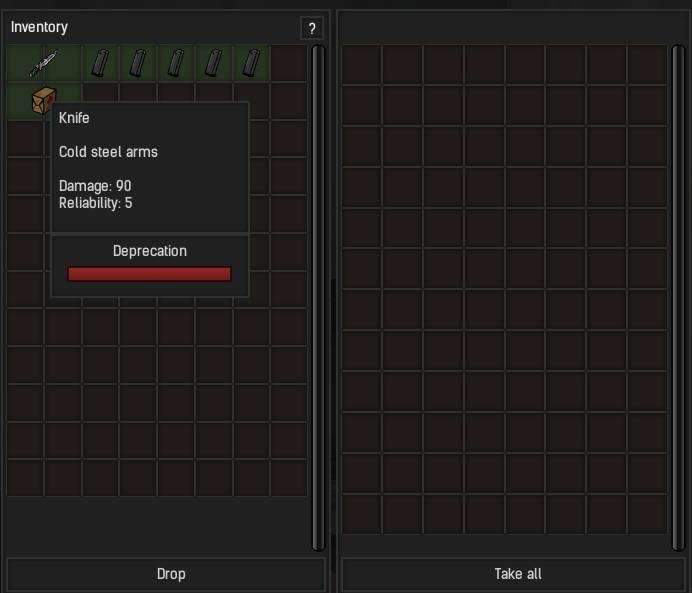Select the second ammo magazine

tap(138, 63)
